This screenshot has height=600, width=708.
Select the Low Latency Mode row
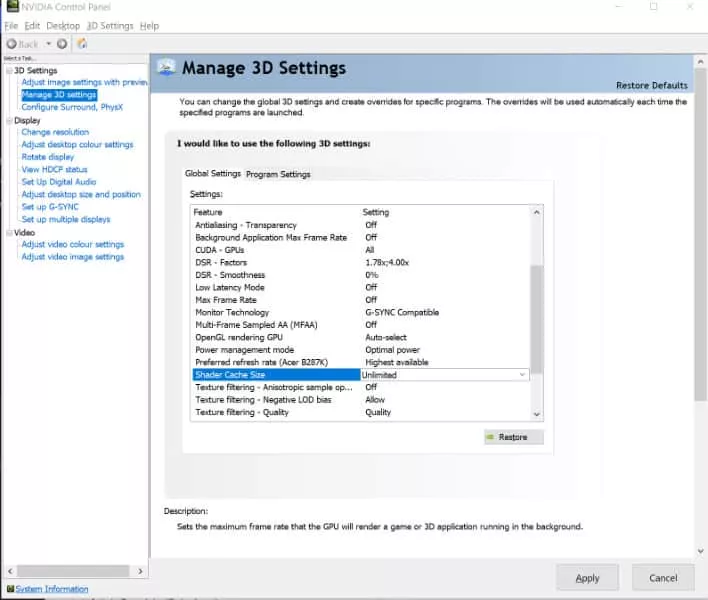361,287
